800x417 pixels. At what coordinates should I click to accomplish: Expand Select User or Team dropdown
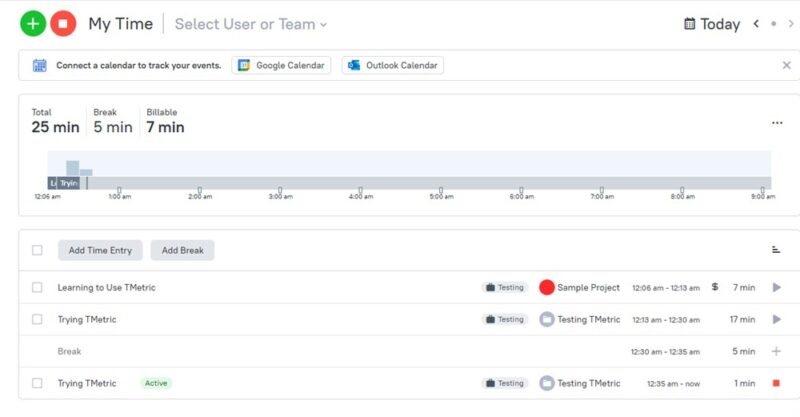click(x=251, y=24)
